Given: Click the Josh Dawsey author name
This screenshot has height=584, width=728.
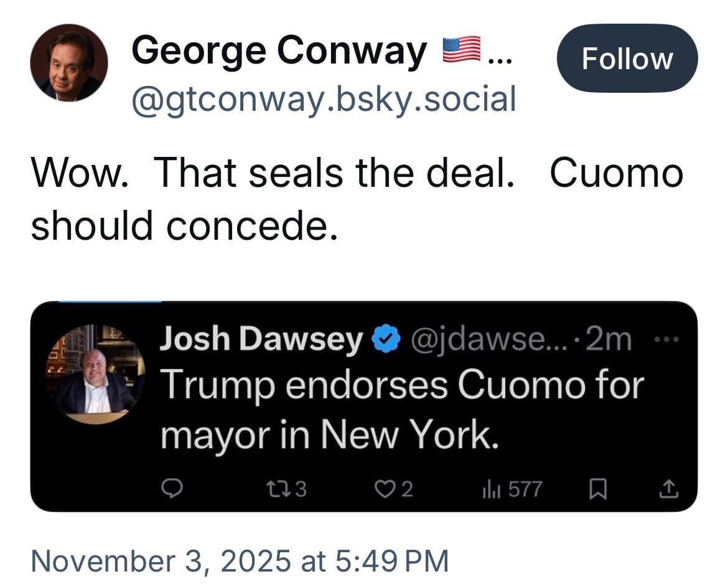Looking at the screenshot, I should point(262,340).
